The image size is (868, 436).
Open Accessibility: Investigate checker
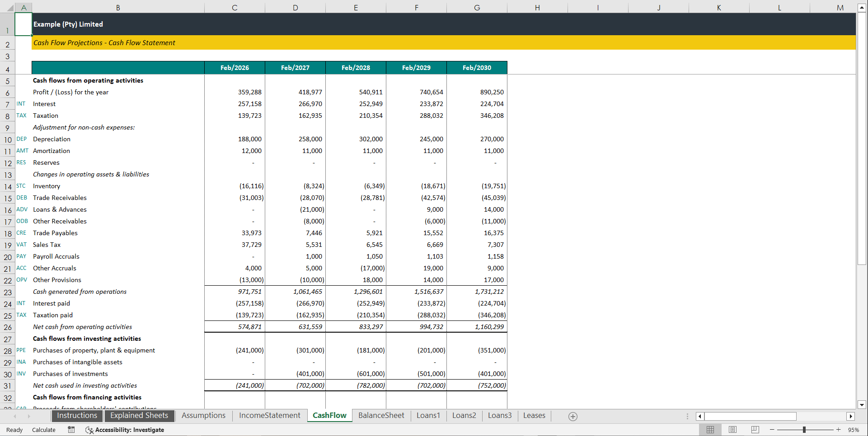(x=125, y=430)
